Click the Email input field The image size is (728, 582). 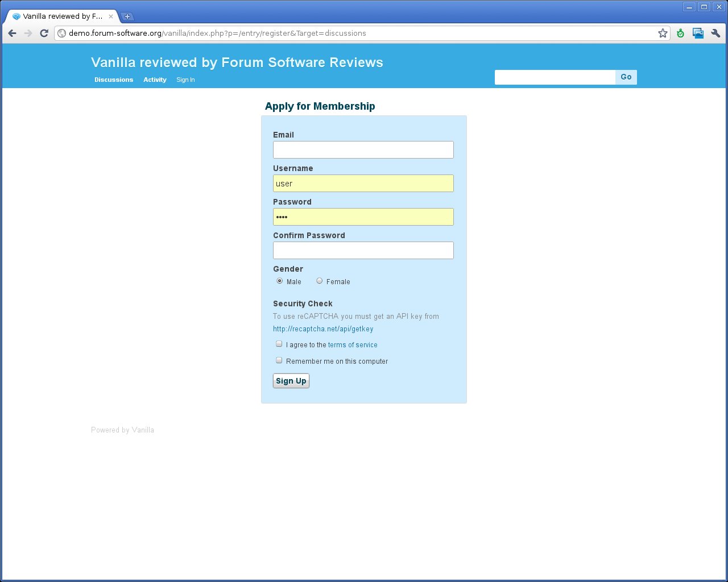363,150
